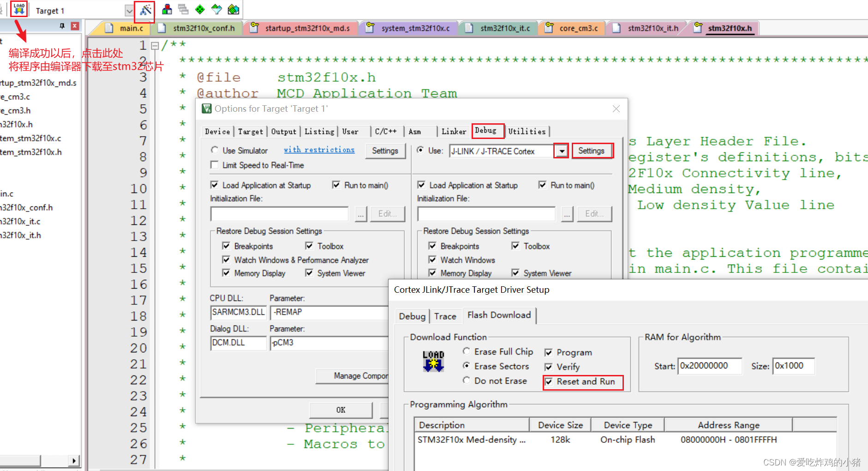Launch the Pack Installer icon
868x471 pixels.
pyautogui.click(x=233, y=9)
